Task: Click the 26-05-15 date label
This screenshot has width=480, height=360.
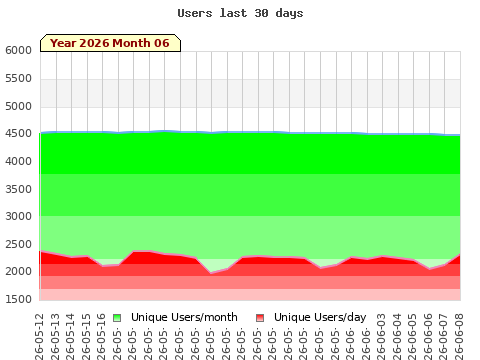Action: [x=86, y=337]
